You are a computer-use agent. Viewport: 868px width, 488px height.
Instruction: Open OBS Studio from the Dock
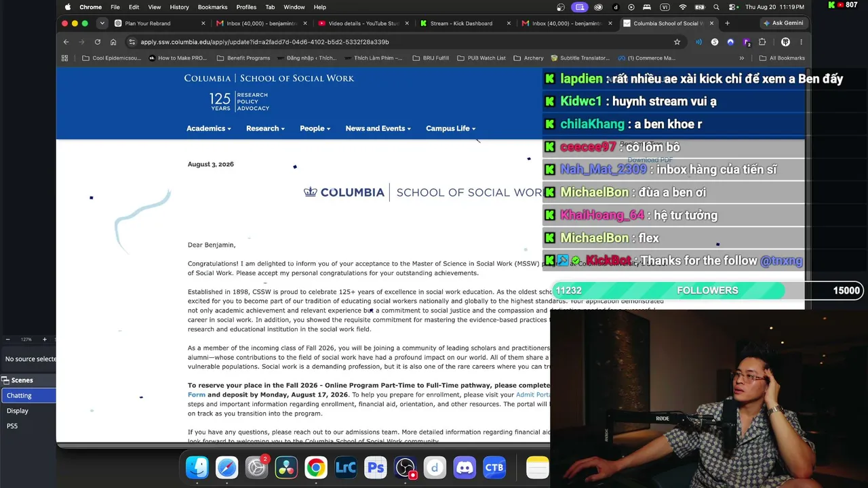click(x=405, y=468)
